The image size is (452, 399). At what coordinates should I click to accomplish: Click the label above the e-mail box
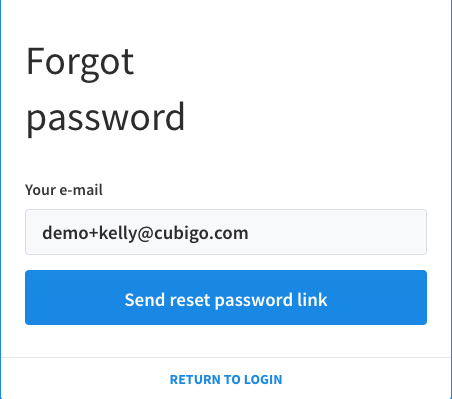coord(64,190)
